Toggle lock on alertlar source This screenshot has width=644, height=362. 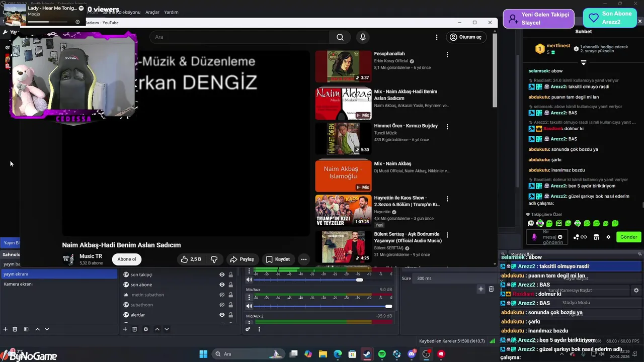click(x=231, y=315)
